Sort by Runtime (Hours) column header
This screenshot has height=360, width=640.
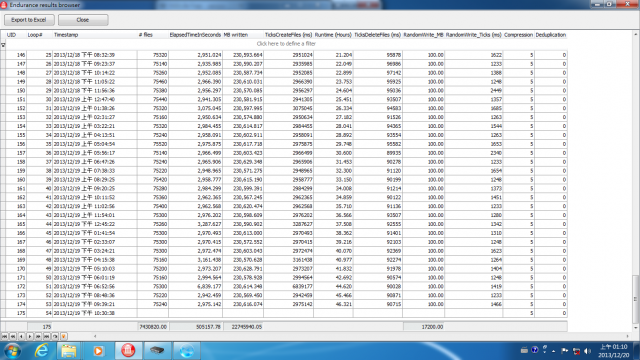tap(333, 35)
